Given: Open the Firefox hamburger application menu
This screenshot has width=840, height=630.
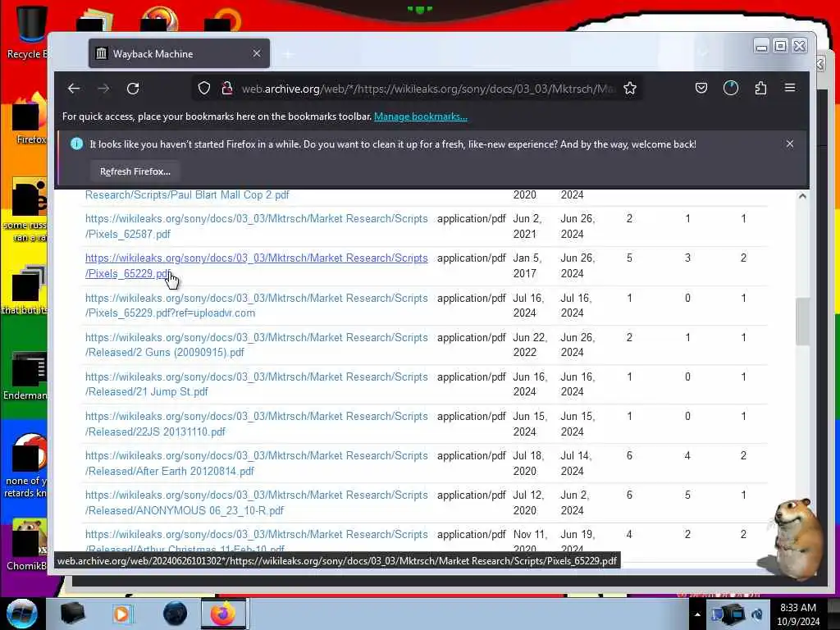Looking at the screenshot, I should [790, 87].
